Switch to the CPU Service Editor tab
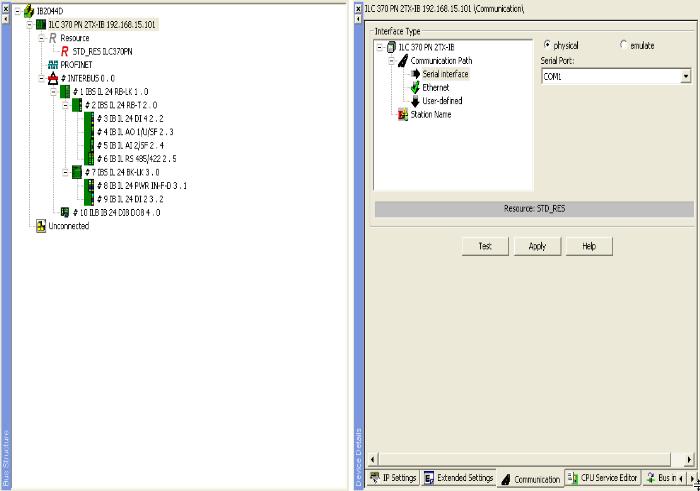Viewport: 700px width, 491px height. 603,478
